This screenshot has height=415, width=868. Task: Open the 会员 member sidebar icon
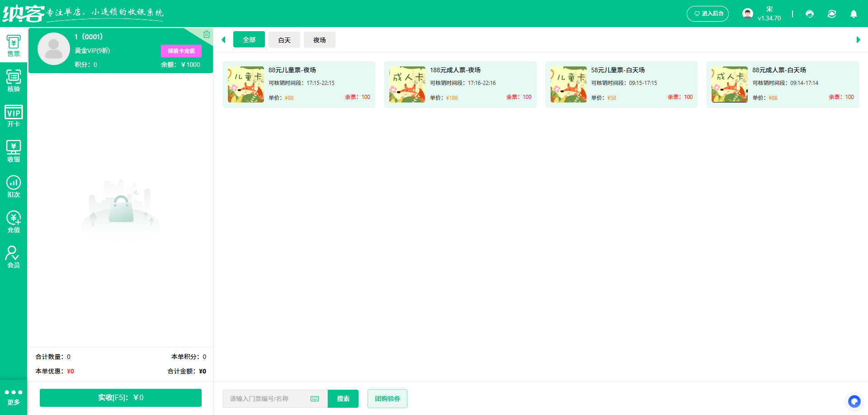click(x=14, y=257)
